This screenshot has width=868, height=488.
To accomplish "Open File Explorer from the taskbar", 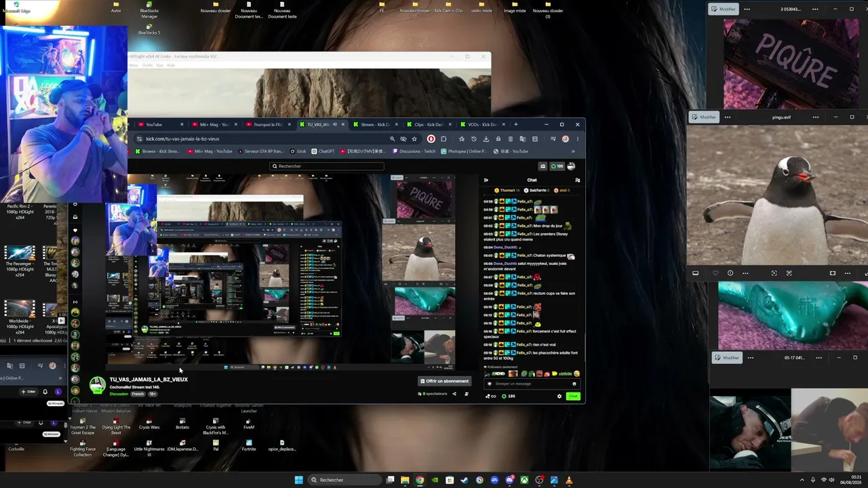I will click(x=405, y=480).
